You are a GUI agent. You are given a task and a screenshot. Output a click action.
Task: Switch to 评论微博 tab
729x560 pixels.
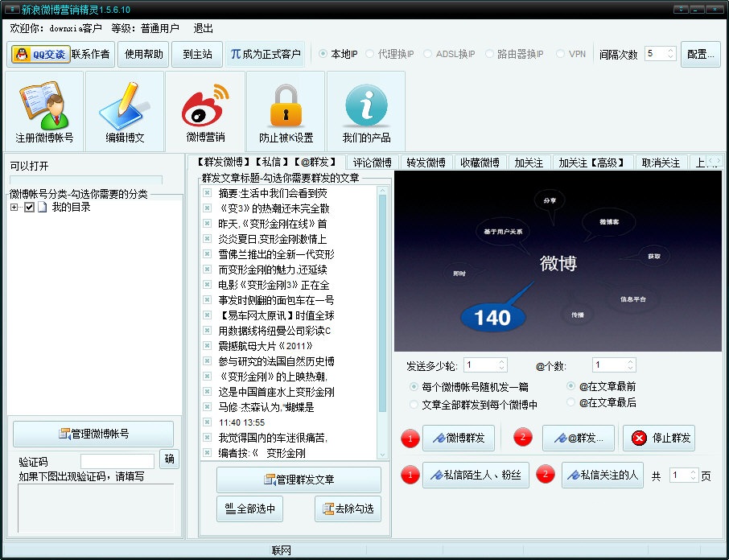372,163
